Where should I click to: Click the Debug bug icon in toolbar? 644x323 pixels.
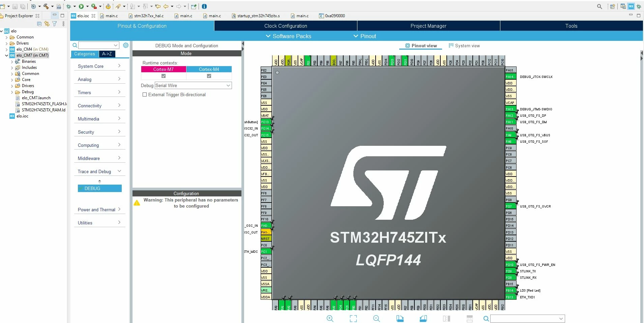click(x=69, y=6)
